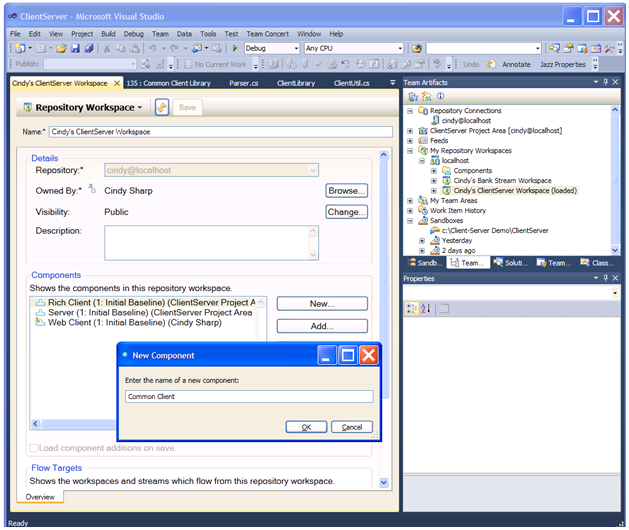629x530 pixels.
Task: Switch to the Soluti... panel tab
Action: click(x=512, y=263)
